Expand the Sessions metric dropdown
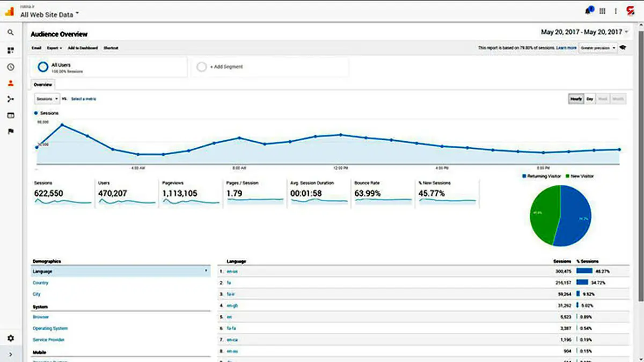The height and width of the screenshot is (362, 644). (x=47, y=99)
